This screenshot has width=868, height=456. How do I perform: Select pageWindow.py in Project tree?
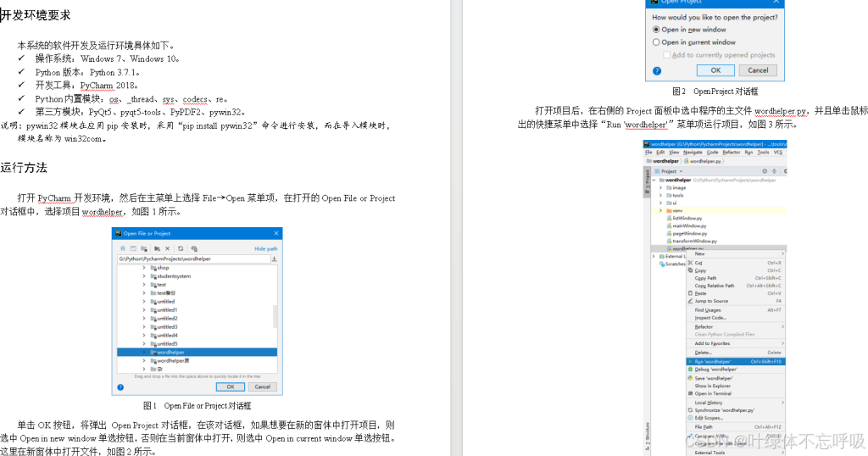pos(687,234)
